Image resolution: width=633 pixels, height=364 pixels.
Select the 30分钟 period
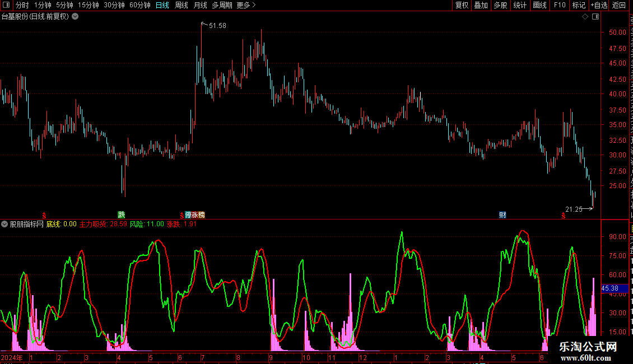pos(114,5)
